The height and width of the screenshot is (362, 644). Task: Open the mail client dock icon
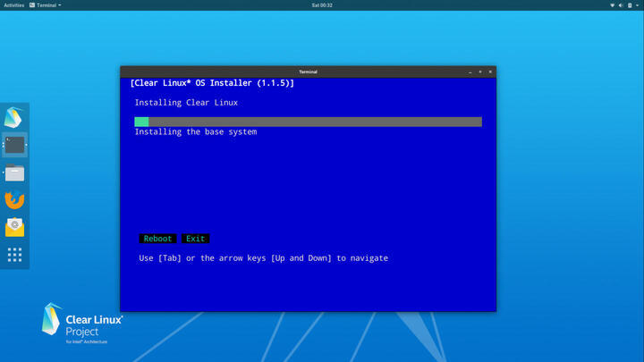coord(15,227)
